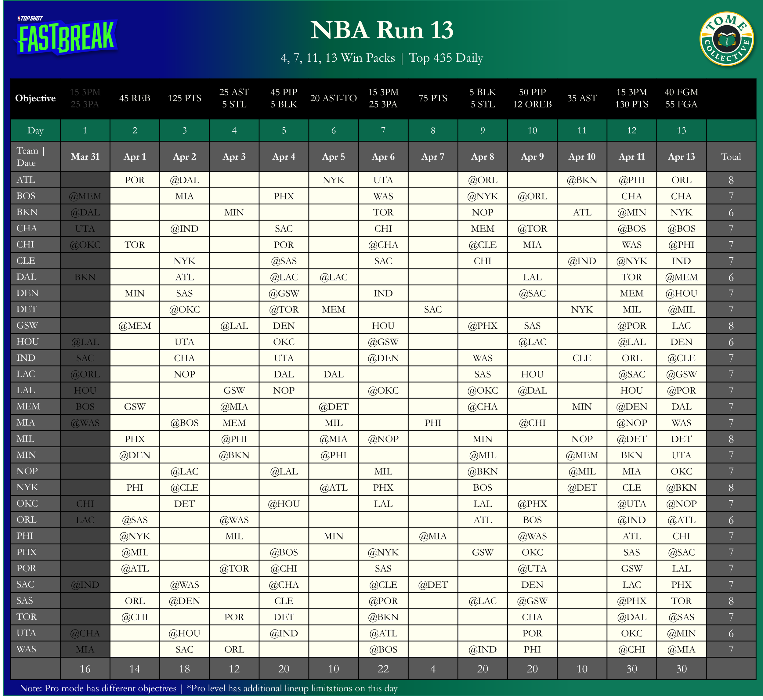Viewport: 763px width, 700px height.
Task: Click the 20 AST-TO objective cell
Action: coord(333,99)
